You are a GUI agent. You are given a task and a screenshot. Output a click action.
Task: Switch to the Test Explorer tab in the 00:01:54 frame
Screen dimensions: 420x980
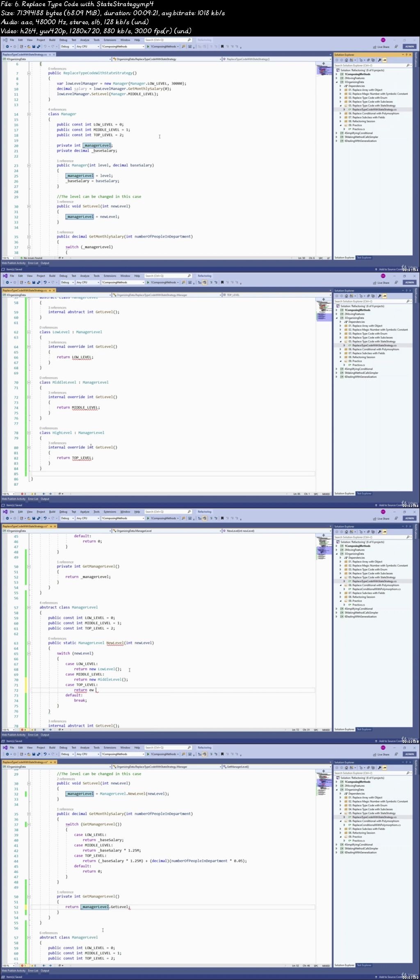coord(364,258)
